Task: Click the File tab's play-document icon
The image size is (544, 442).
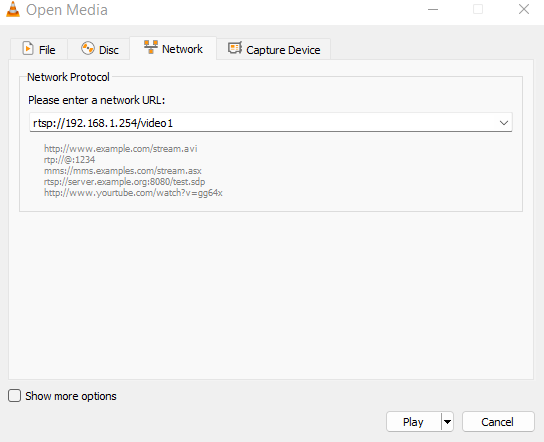Action: 28,48
